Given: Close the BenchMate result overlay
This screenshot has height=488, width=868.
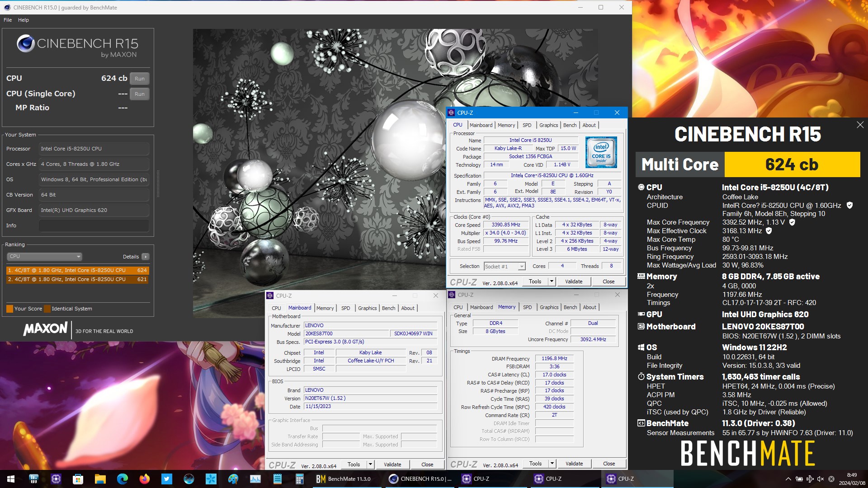Looking at the screenshot, I should 860,125.
